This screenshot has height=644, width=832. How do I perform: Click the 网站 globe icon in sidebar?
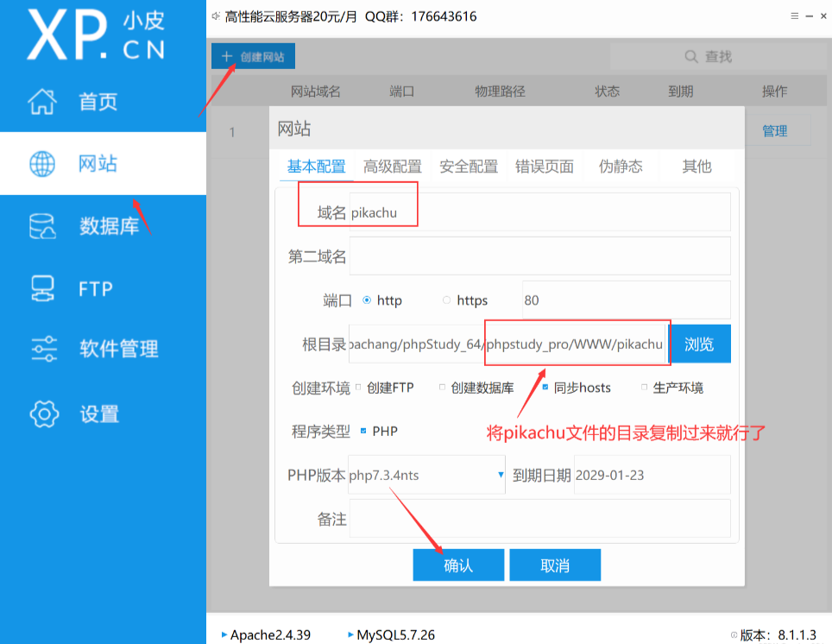42,163
